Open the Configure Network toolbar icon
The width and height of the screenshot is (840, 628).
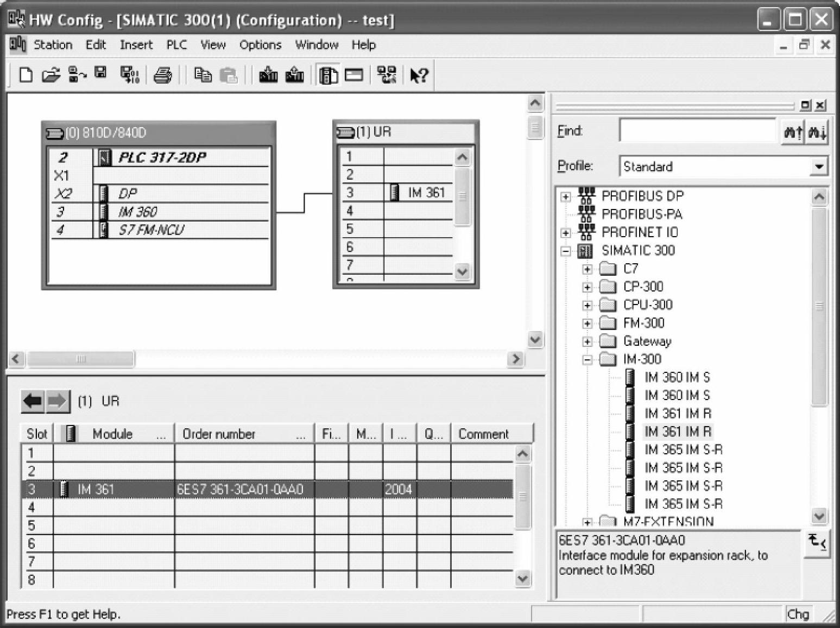point(387,74)
